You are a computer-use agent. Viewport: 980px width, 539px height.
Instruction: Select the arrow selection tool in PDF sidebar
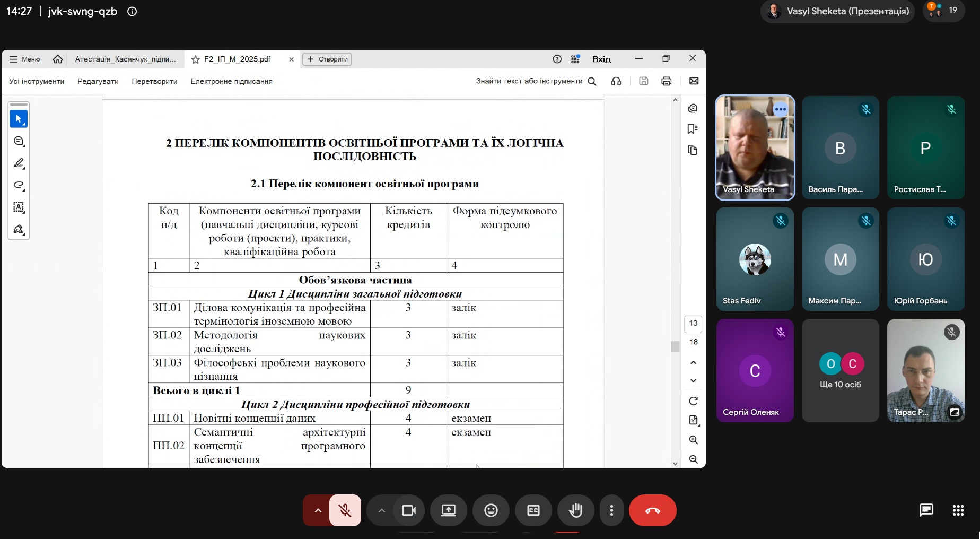[x=19, y=119]
